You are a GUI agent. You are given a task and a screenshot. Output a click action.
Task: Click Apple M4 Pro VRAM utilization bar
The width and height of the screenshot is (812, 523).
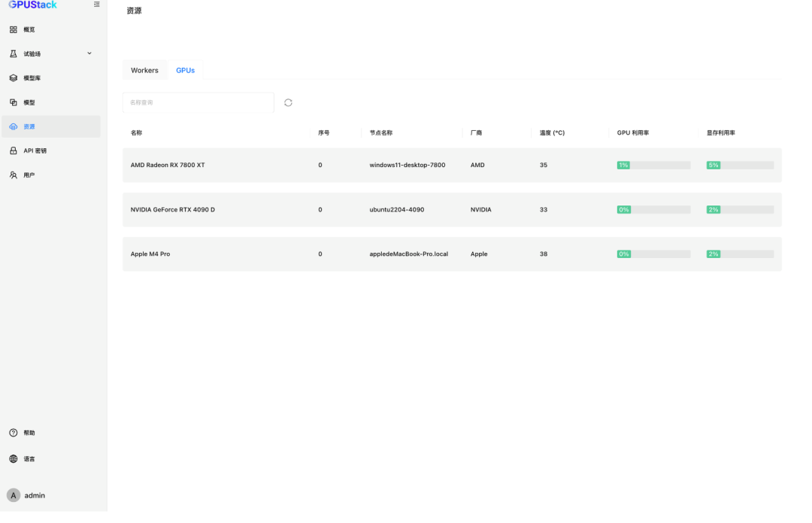(x=740, y=254)
